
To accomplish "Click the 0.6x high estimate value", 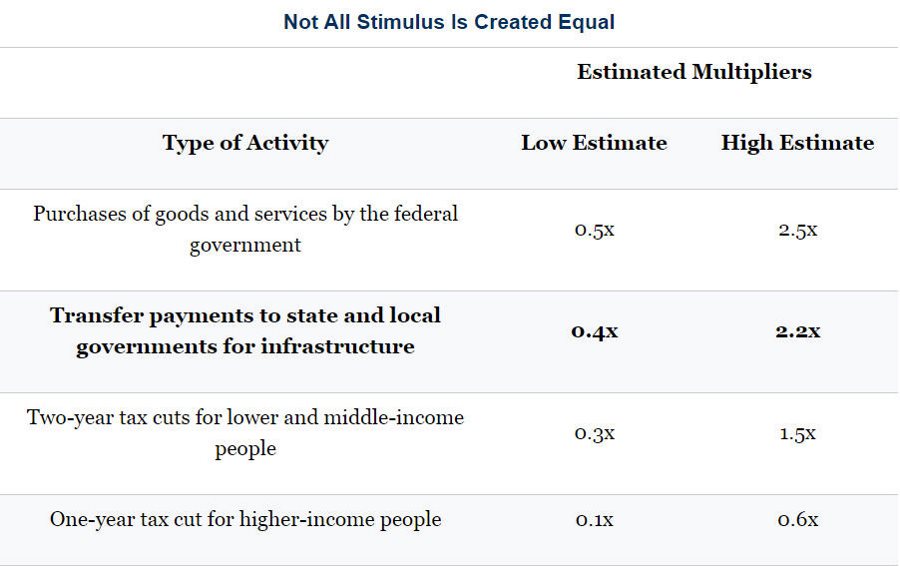I will click(x=797, y=520).
